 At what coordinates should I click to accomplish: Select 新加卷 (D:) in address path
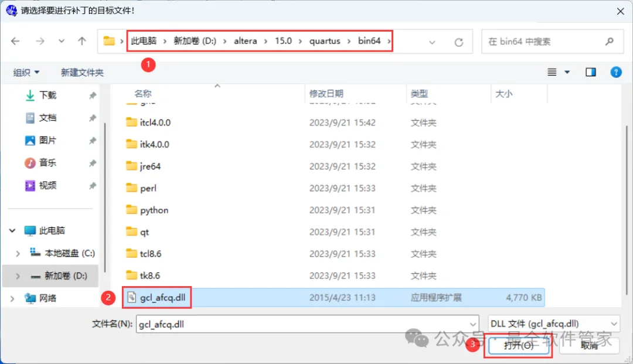[x=195, y=41]
